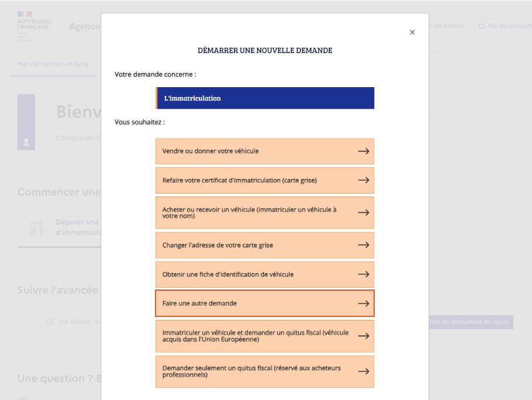Viewport: 532px width, 400px height.
Task: Choose Acheter ou recevoir un véhicule option
Action: point(265,213)
